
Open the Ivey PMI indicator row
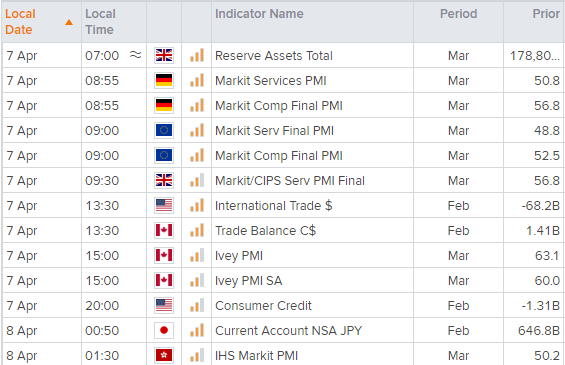282,255
